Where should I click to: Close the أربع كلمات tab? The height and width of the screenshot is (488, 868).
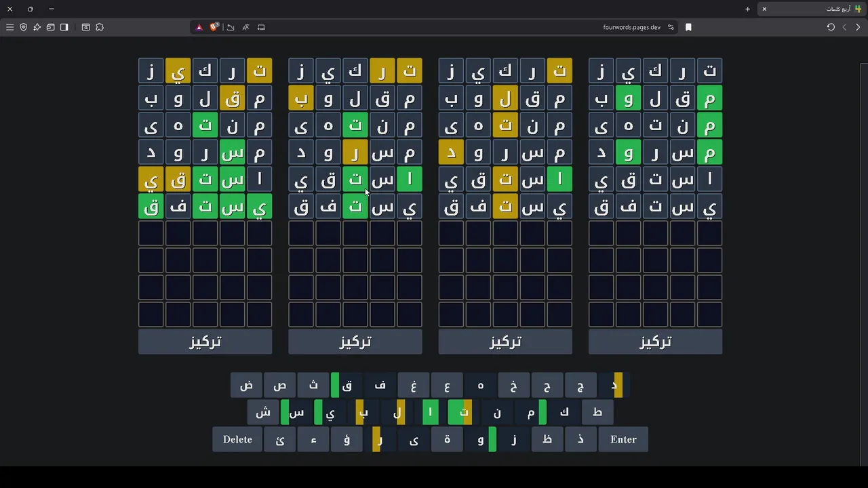tap(764, 9)
